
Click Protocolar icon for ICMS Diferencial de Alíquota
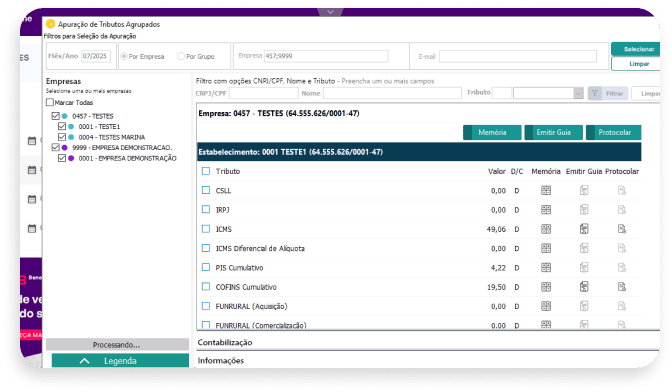(622, 248)
